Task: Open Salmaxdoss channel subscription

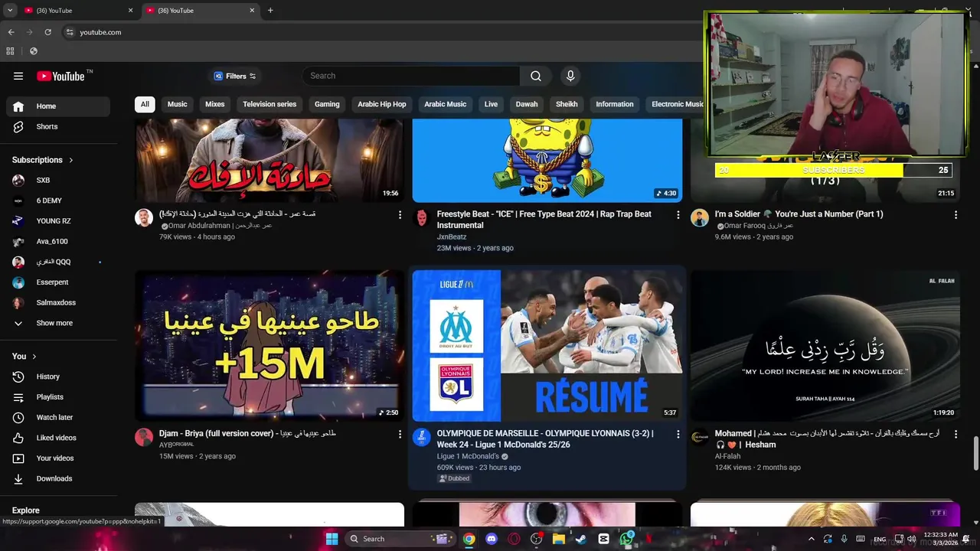Action: click(x=58, y=302)
